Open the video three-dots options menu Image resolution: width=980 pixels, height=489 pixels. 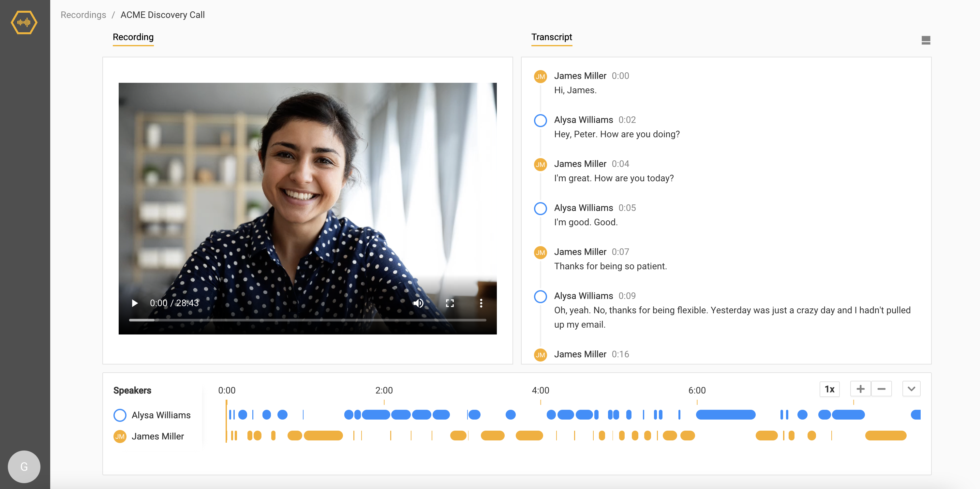(x=481, y=303)
